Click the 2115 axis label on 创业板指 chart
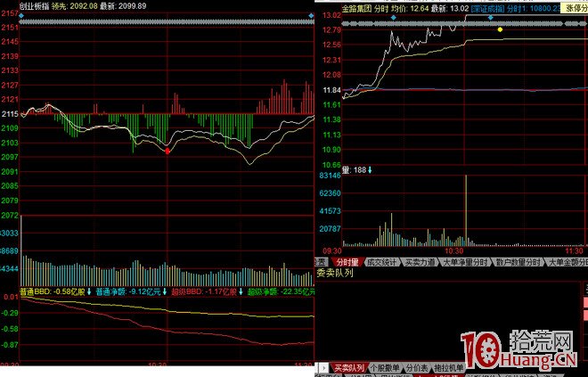 point(10,114)
